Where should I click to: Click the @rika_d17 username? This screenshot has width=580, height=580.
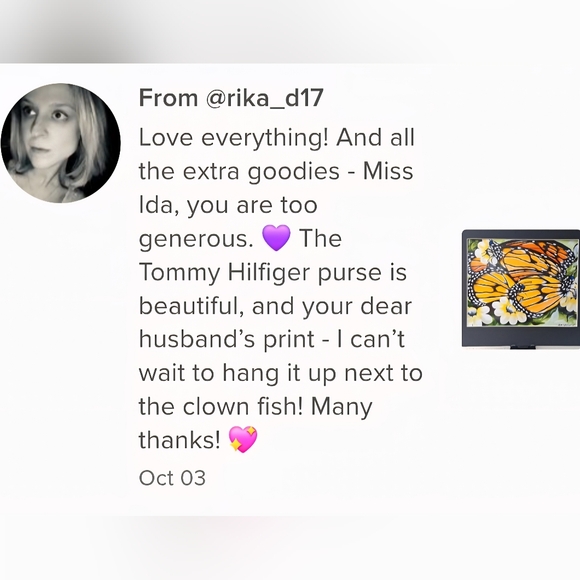[x=264, y=98]
